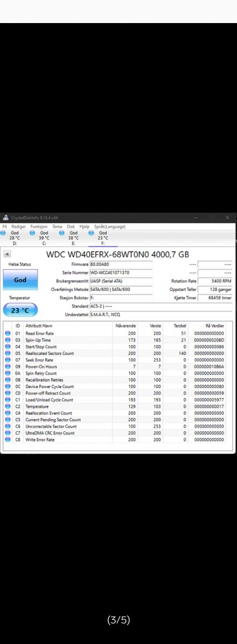Viewport: 237px width, 644px height.
Task: Click the Attributt Navn column header
Action: point(39,326)
